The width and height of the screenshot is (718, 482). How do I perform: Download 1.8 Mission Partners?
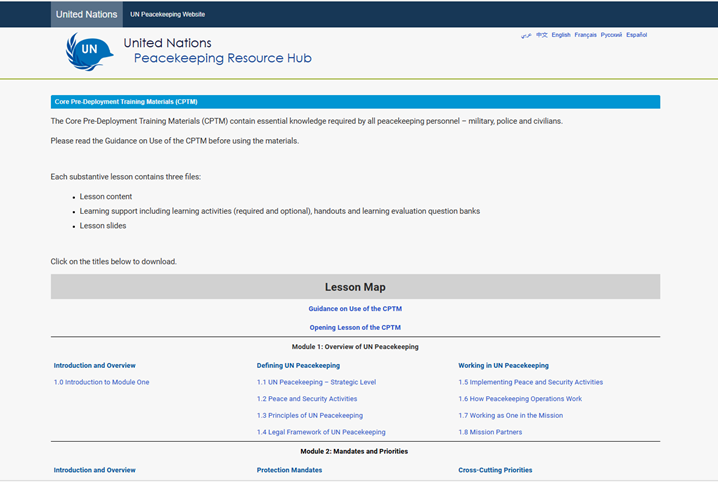pyautogui.click(x=490, y=432)
